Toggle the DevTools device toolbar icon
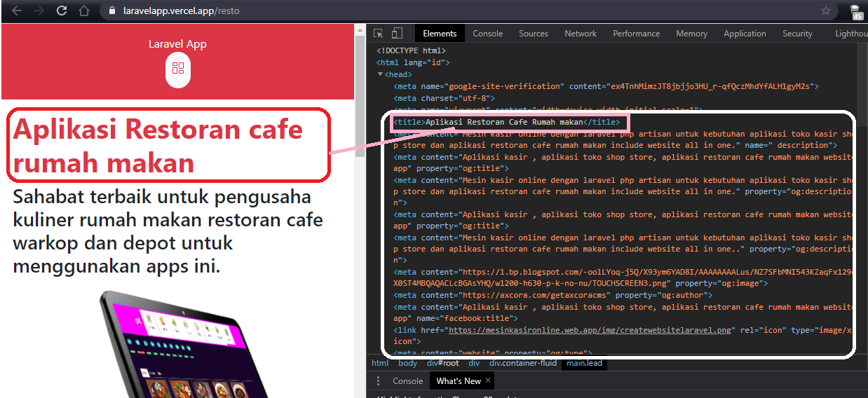 pyautogui.click(x=397, y=33)
